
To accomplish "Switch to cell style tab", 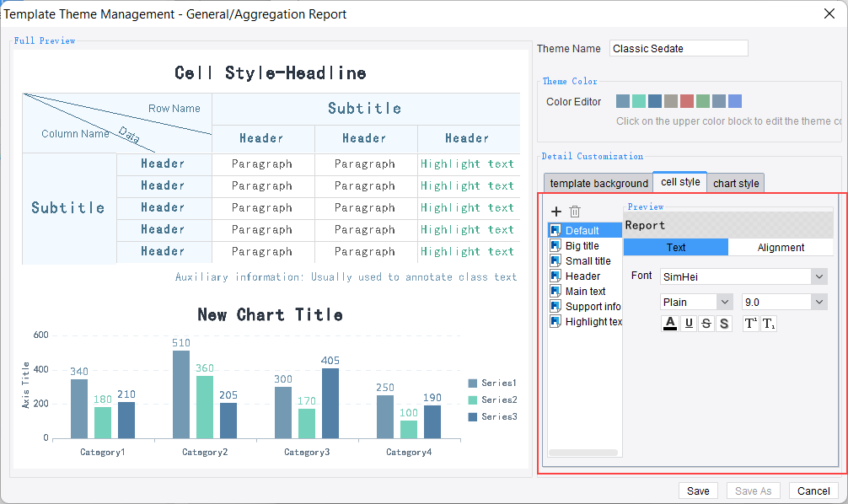I will 680,182.
